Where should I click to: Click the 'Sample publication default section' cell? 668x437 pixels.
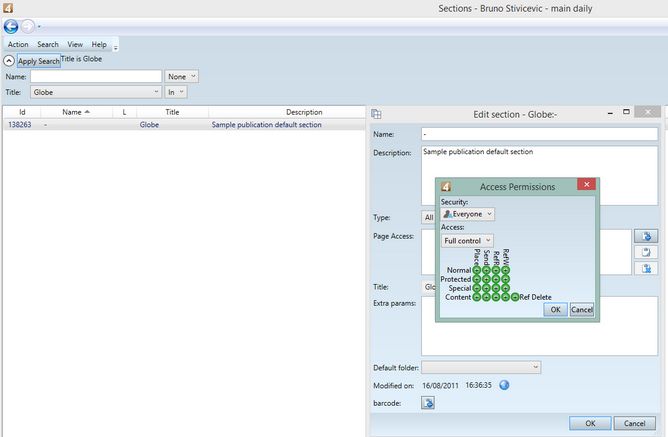click(266, 125)
